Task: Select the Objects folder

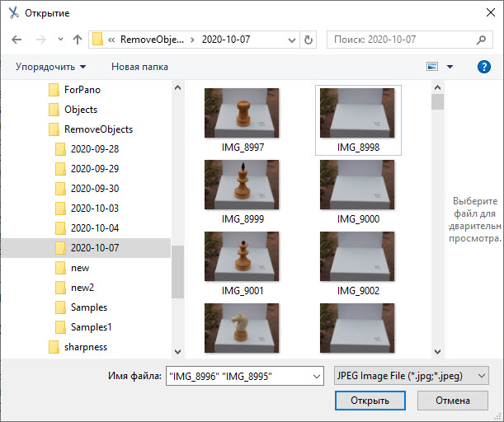Action: (81, 110)
